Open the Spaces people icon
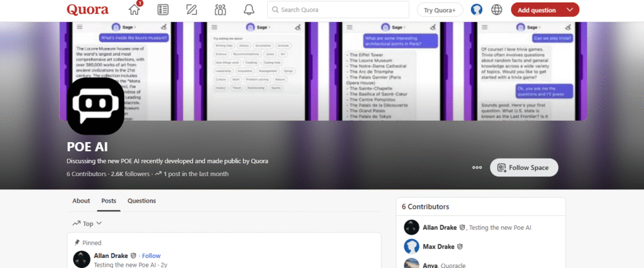Image resolution: width=644 pixels, height=268 pixels. (x=220, y=10)
